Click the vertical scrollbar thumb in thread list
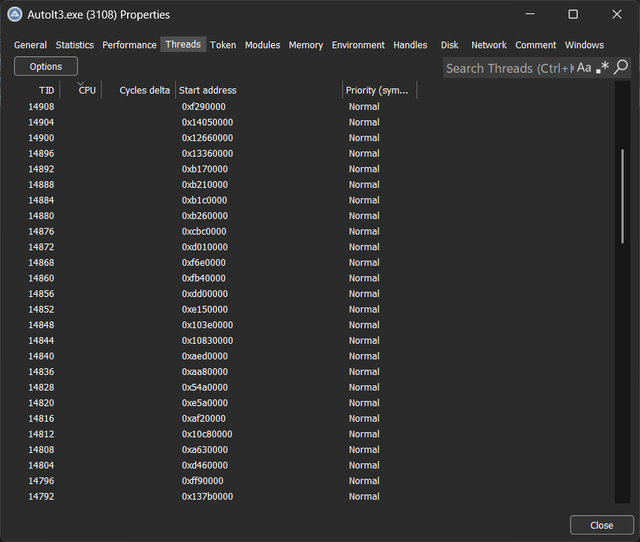The image size is (640, 542). coord(622,196)
